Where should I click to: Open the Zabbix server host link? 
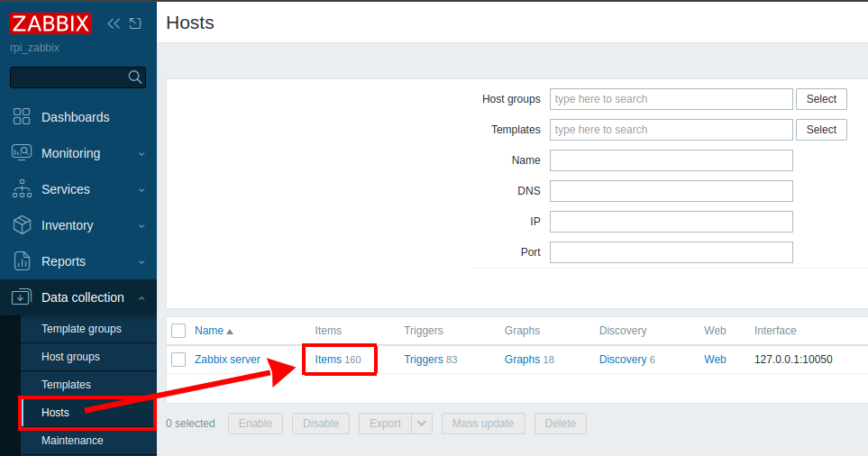click(227, 360)
